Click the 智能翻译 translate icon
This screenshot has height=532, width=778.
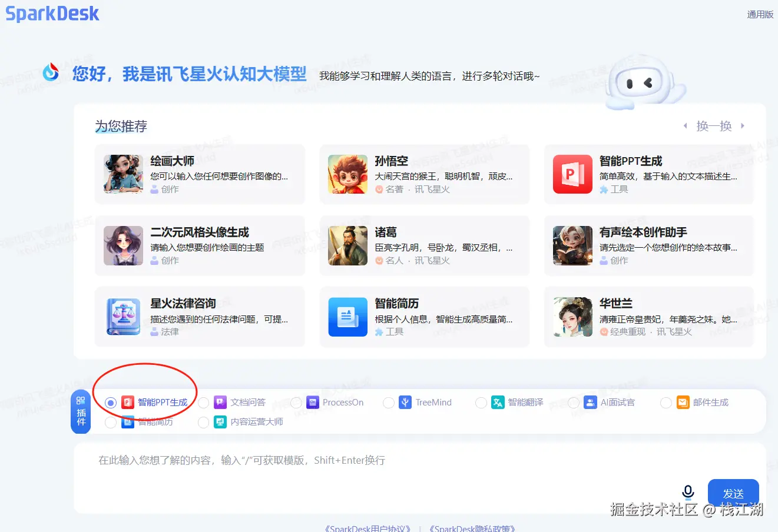click(498, 403)
